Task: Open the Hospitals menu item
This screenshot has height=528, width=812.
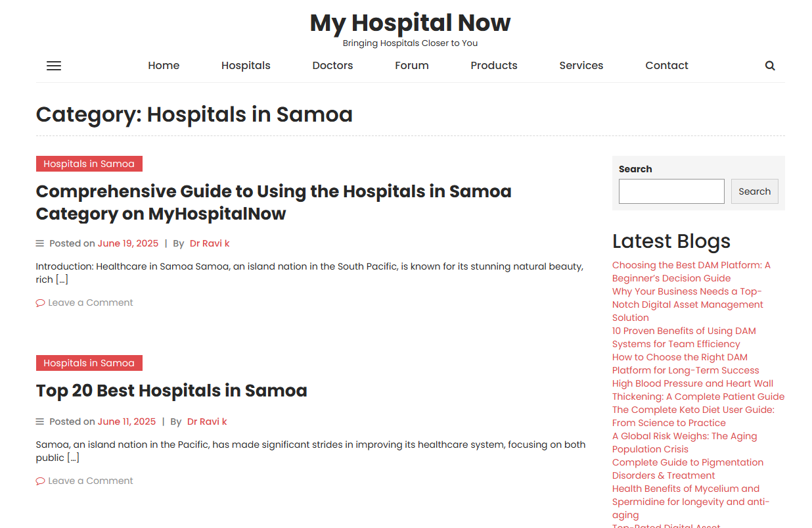Action: tap(246, 65)
